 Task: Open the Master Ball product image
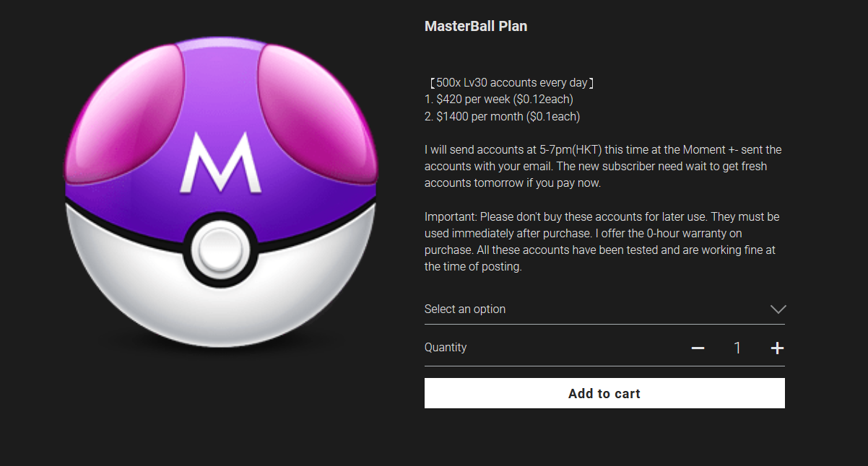click(220, 196)
